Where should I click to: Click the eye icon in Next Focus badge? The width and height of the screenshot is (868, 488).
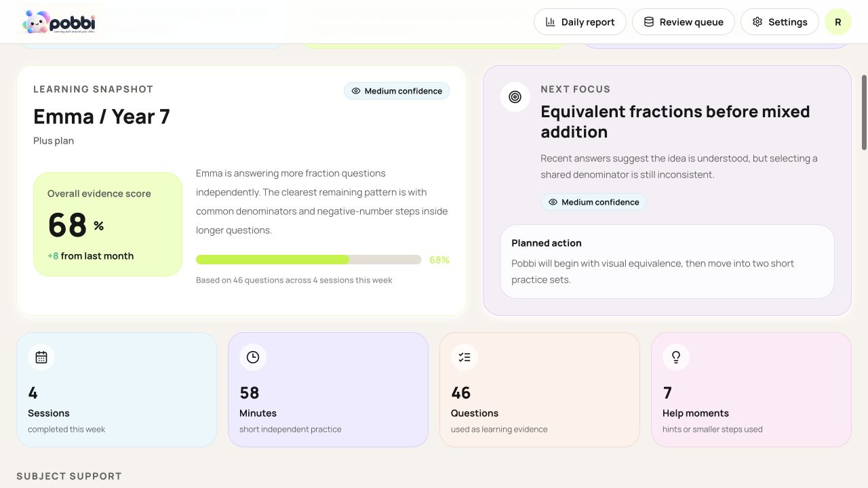coord(553,202)
